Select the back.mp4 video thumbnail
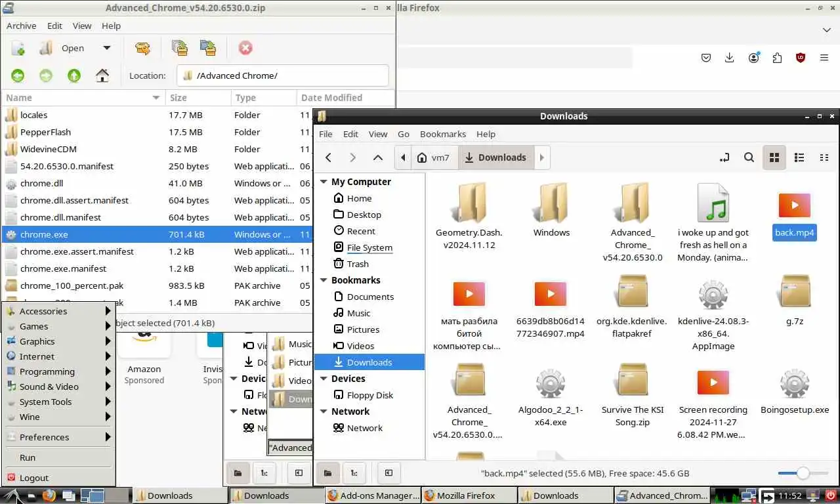Viewport: 840px width, 504px height. (x=795, y=205)
